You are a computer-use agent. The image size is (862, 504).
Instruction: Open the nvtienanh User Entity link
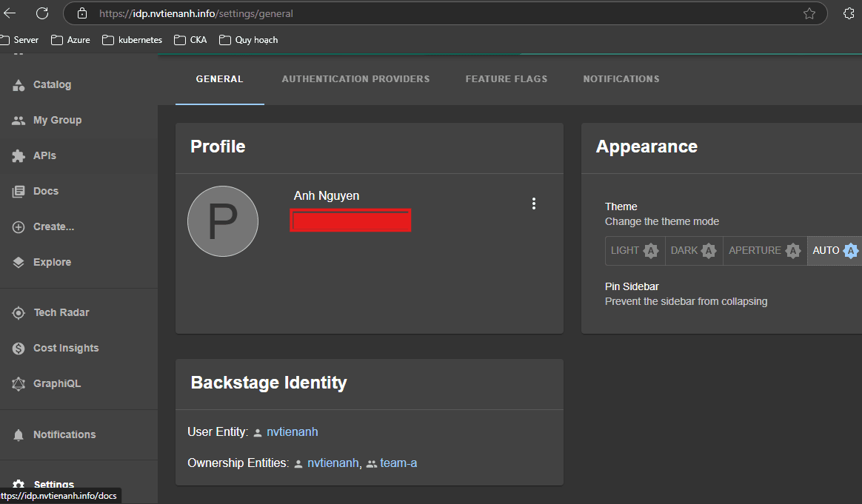click(x=292, y=432)
